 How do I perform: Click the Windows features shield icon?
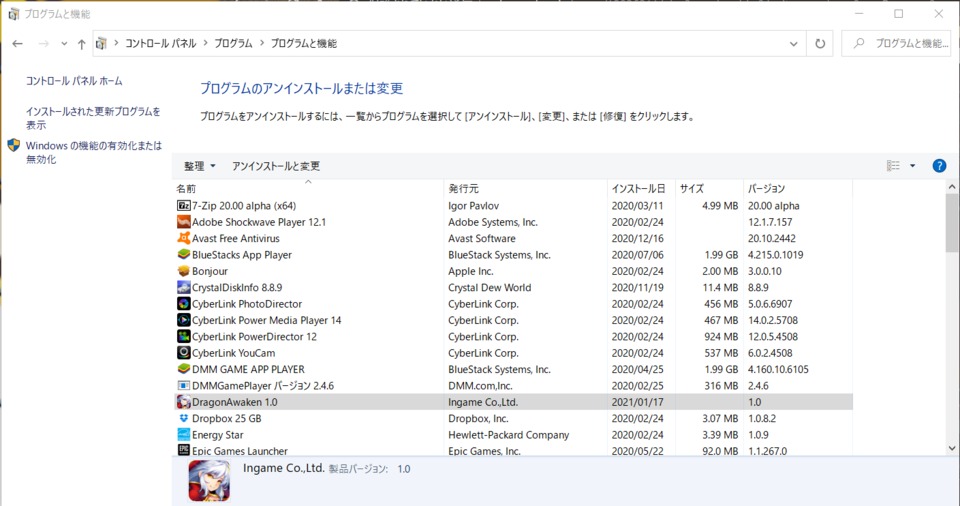(x=13, y=145)
